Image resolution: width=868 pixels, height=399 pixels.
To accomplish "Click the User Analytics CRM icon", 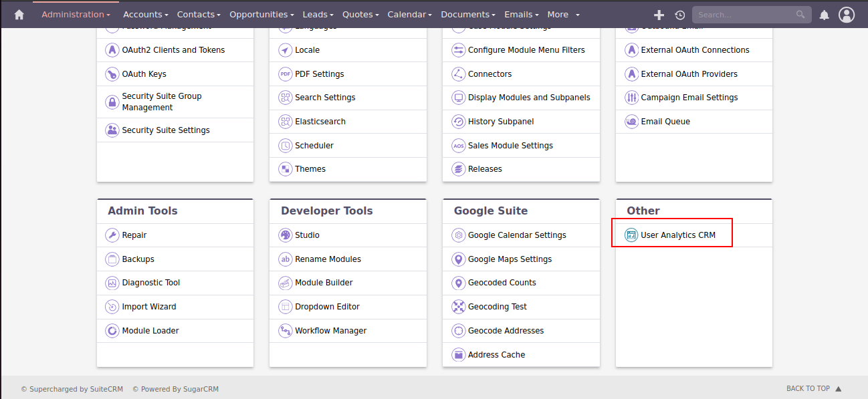I will (631, 235).
